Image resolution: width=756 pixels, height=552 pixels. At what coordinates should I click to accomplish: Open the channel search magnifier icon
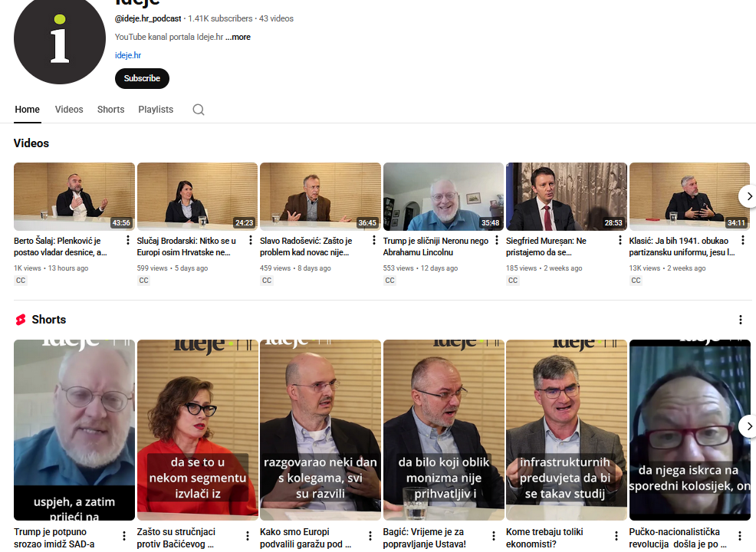(199, 110)
